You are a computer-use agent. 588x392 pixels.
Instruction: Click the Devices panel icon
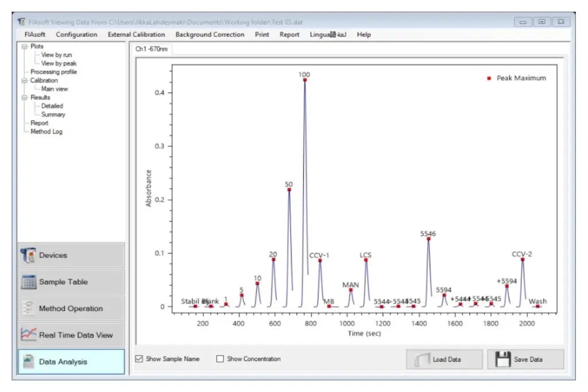pyautogui.click(x=28, y=255)
